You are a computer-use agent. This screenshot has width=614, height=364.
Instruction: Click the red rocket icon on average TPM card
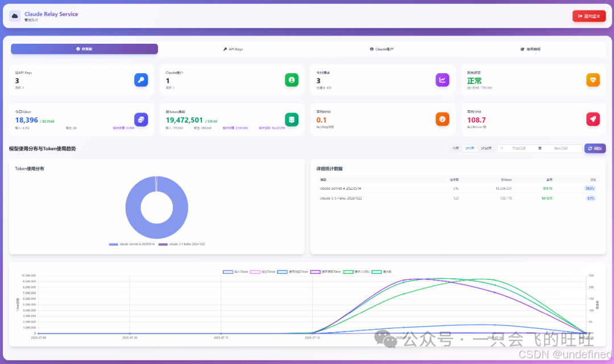(x=593, y=119)
